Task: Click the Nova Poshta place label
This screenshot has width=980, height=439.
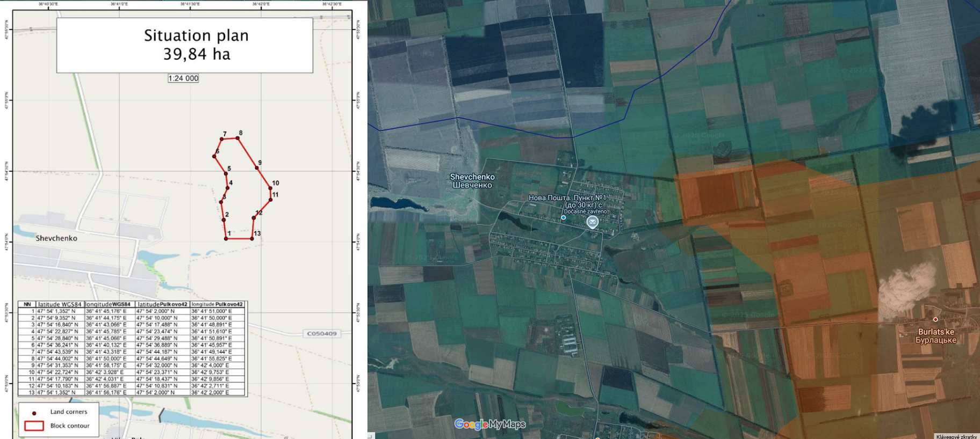Action: (567, 201)
